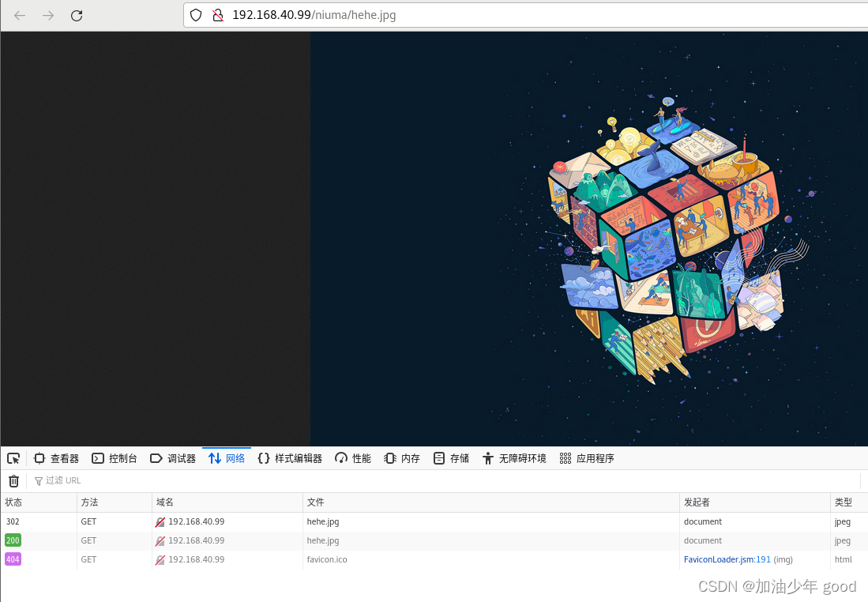Select hehe.jpg file in the 302 row

[x=323, y=521]
